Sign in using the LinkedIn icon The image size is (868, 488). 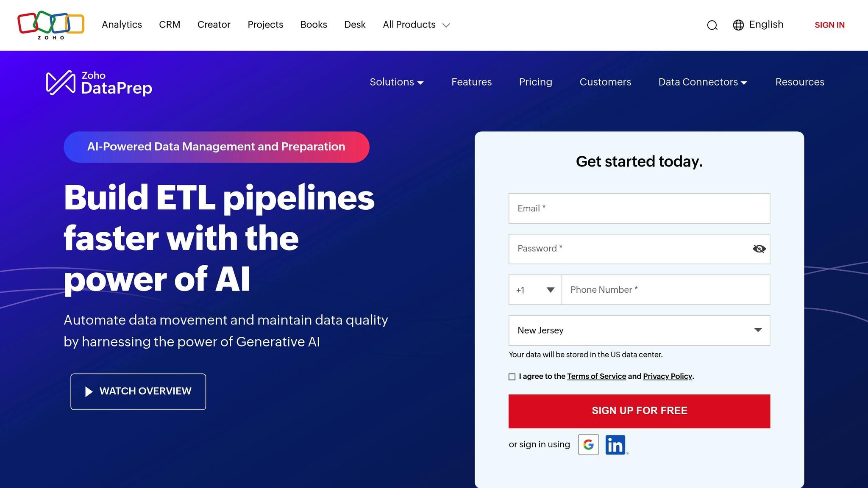[x=616, y=445]
